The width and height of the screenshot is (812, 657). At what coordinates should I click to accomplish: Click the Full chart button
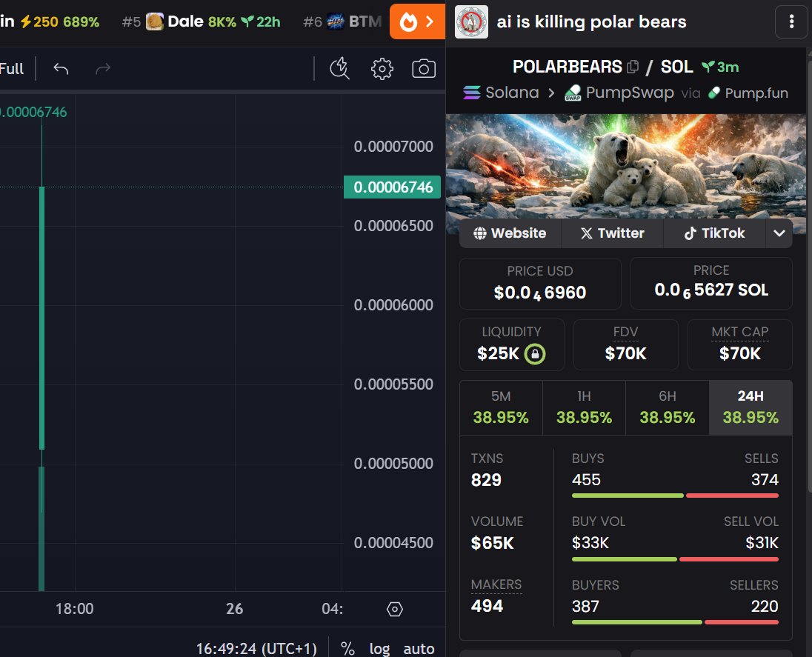pyautogui.click(x=11, y=68)
